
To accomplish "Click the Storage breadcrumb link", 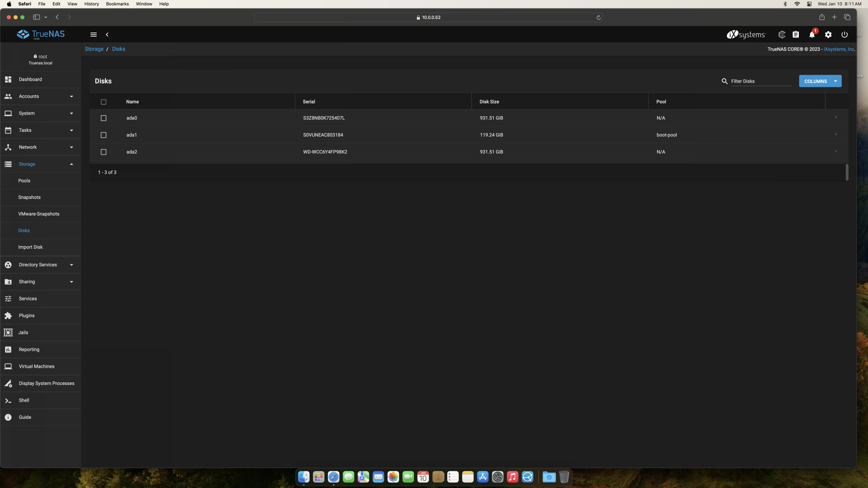I will click(x=94, y=49).
